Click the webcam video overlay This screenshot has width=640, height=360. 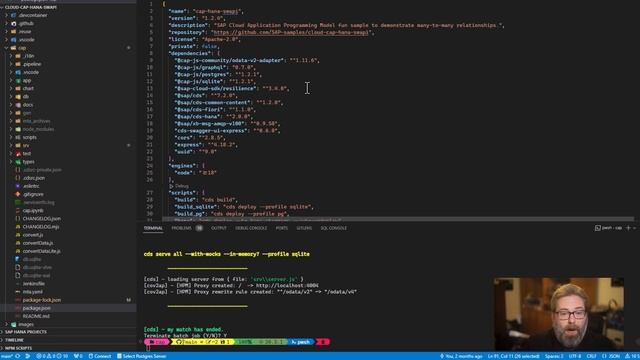(x=558, y=313)
